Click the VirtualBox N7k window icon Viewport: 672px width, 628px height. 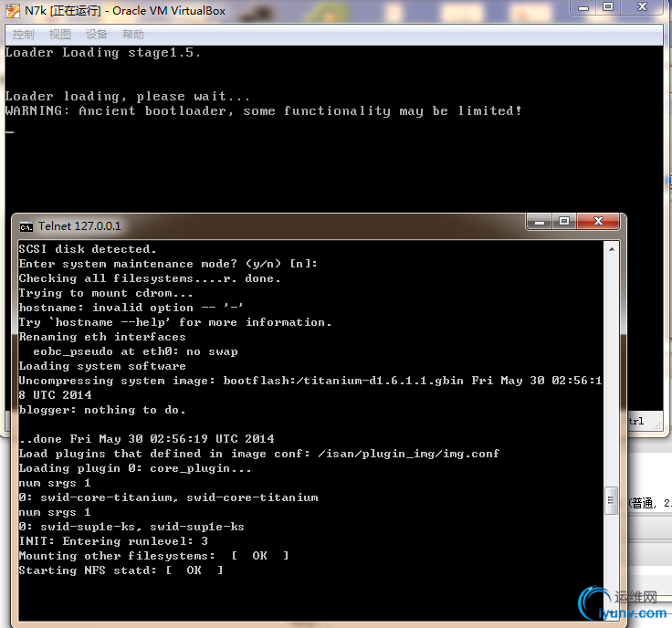coord(13,11)
